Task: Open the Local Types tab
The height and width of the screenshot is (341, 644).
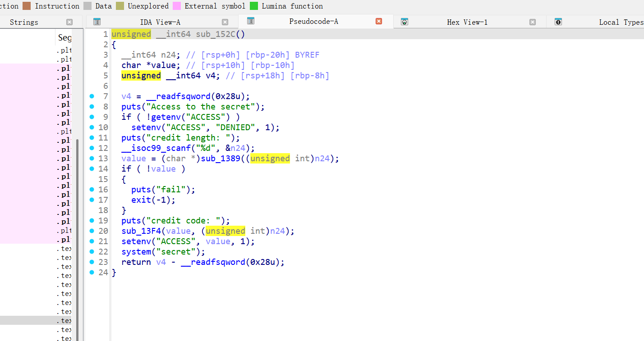Action: point(621,22)
